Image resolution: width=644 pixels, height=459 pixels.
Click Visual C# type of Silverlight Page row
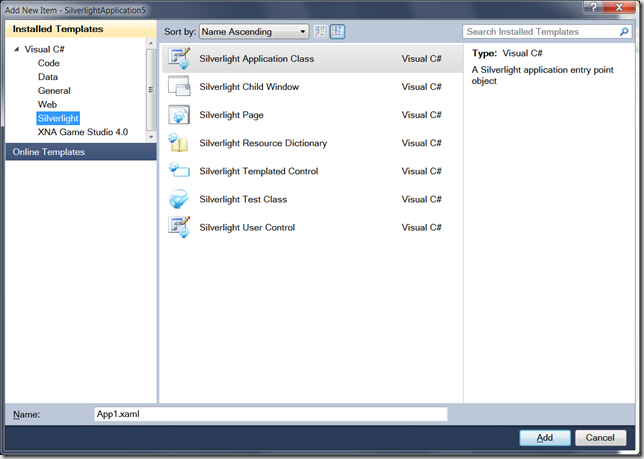(421, 115)
